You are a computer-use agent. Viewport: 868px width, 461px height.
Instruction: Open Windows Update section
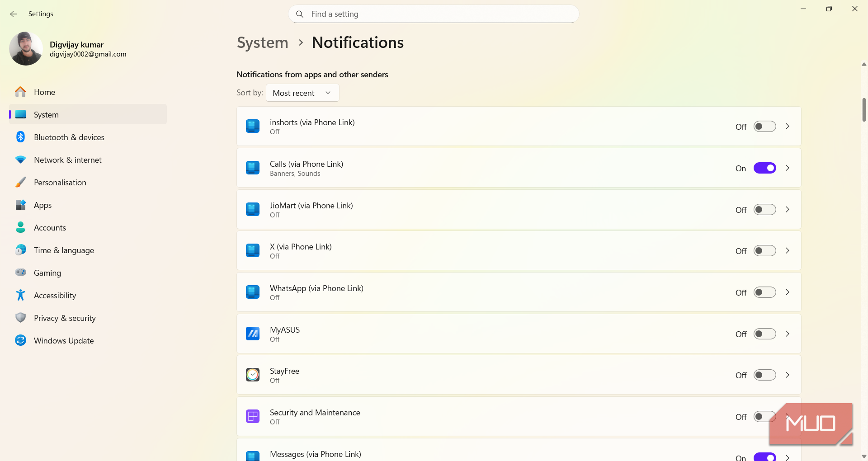coord(88,340)
